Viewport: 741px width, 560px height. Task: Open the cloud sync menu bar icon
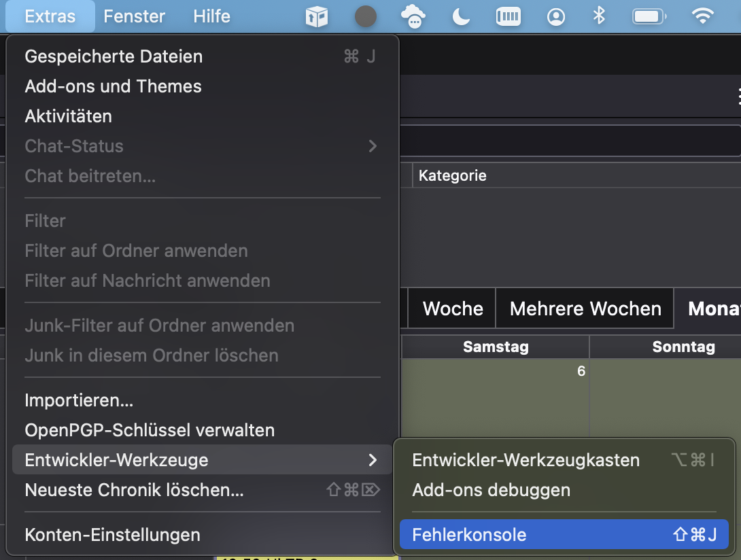pos(413,16)
